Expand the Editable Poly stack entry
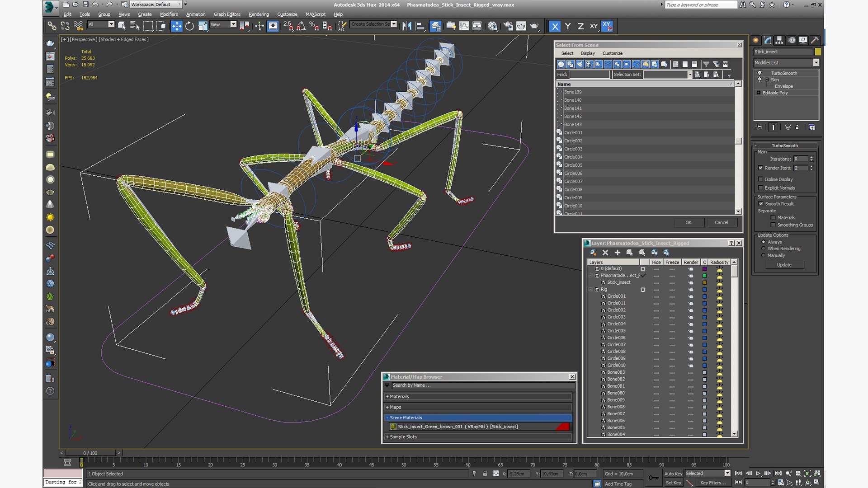Image resolution: width=868 pixels, height=488 pixels. point(759,93)
